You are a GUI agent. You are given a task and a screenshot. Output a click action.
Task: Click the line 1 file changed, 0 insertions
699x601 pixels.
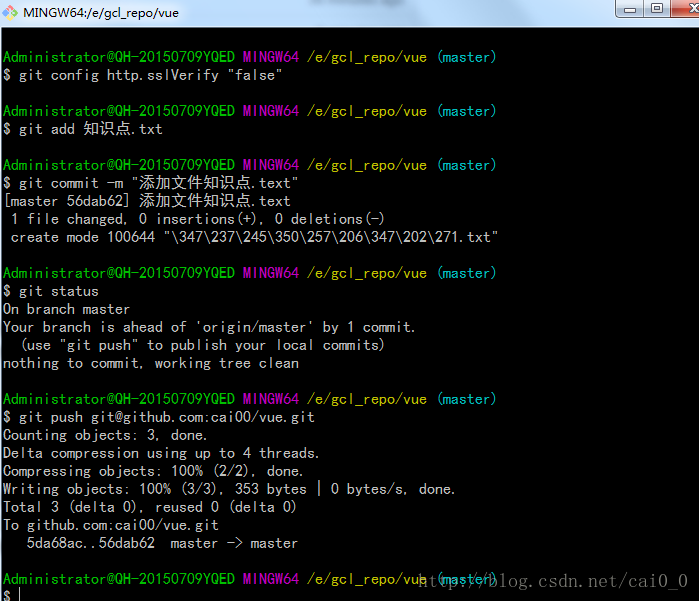pyautogui.click(x=197, y=219)
